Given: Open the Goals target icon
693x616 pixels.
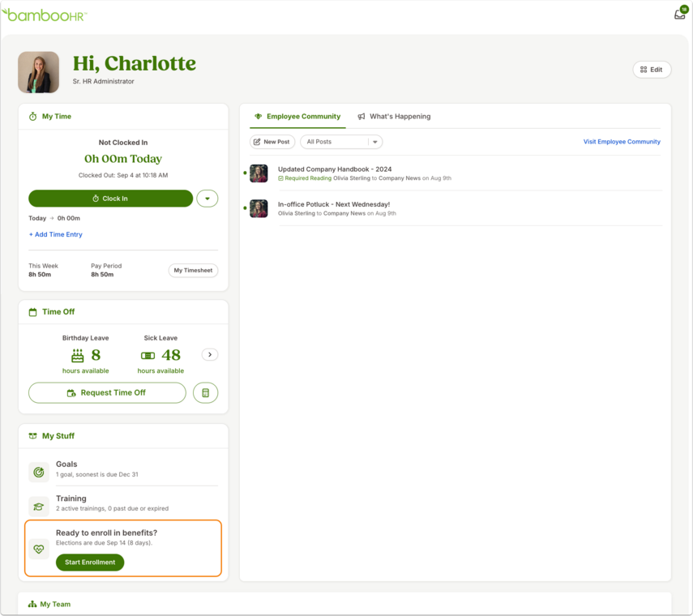Looking at the screenshot, I should (39, 473).
